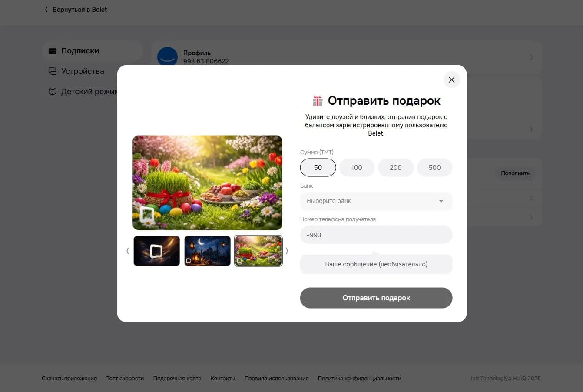Choose the 200 TMT gift amount
The width and height of the screenshot is (583, 392).
tap(395, 168)
